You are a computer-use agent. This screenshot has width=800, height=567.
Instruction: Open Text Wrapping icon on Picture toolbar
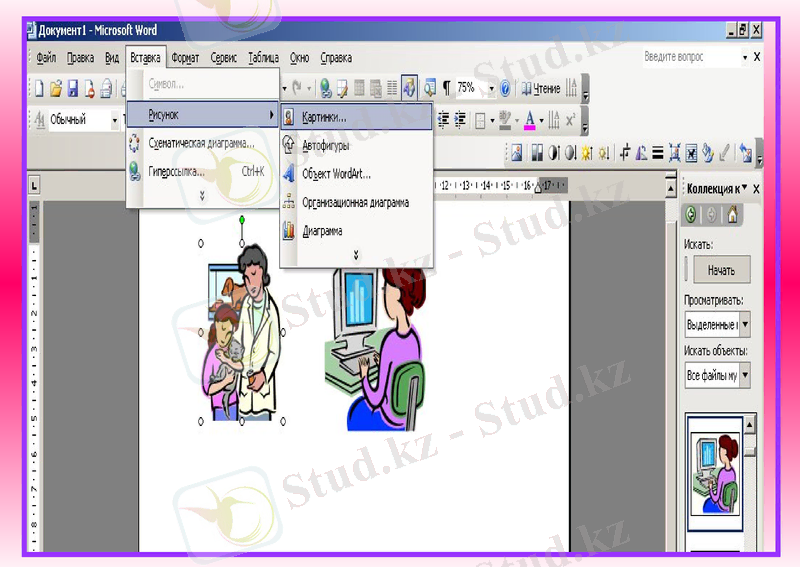click(x=691, y=153)
